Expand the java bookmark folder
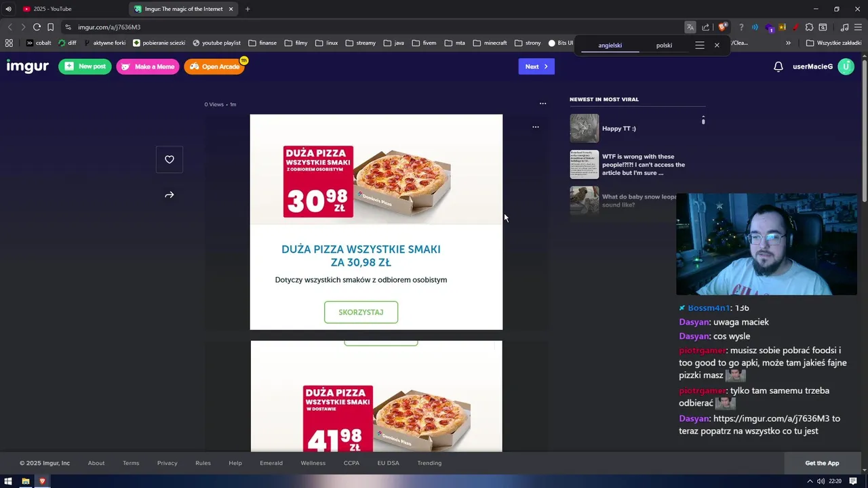 (x=393, y=43)
